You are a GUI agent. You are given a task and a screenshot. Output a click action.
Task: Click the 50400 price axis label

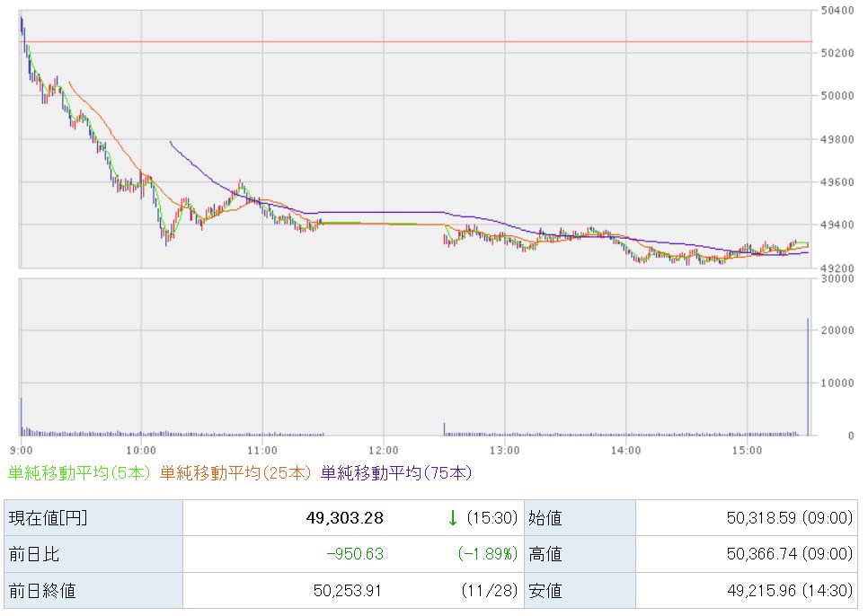(x=836, y=11)
